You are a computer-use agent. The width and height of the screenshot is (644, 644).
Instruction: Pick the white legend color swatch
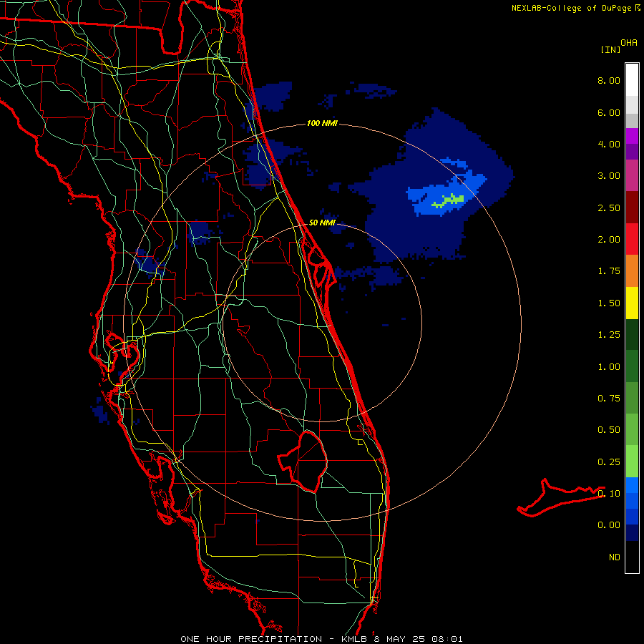pos(632,80)
